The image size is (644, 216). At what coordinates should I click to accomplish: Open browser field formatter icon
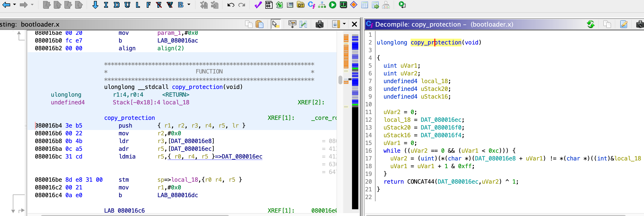[x=292, y=24]
